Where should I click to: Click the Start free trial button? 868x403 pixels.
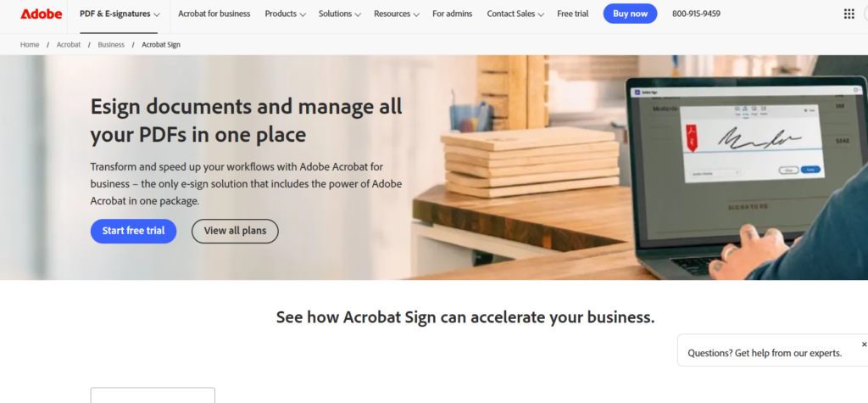click(x=133, y=231)
